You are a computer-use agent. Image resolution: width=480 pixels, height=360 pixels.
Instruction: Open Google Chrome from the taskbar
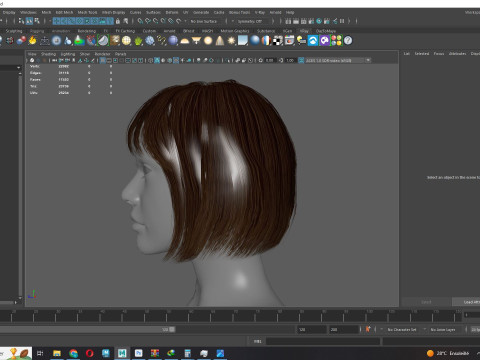click(x=73, y=353)
